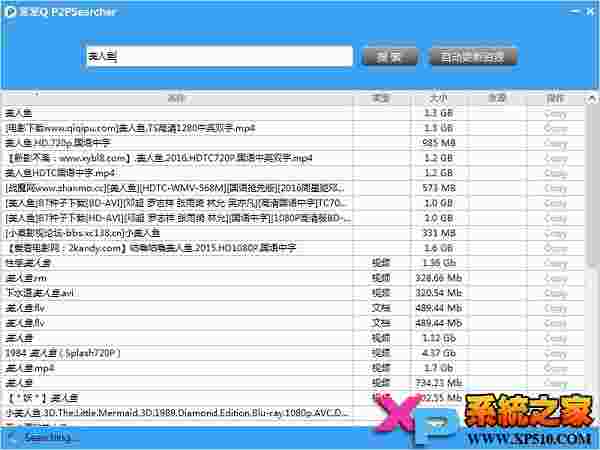
Task: Click the type cell of 美人鱼.mp4 row
Action: [381, 368]
